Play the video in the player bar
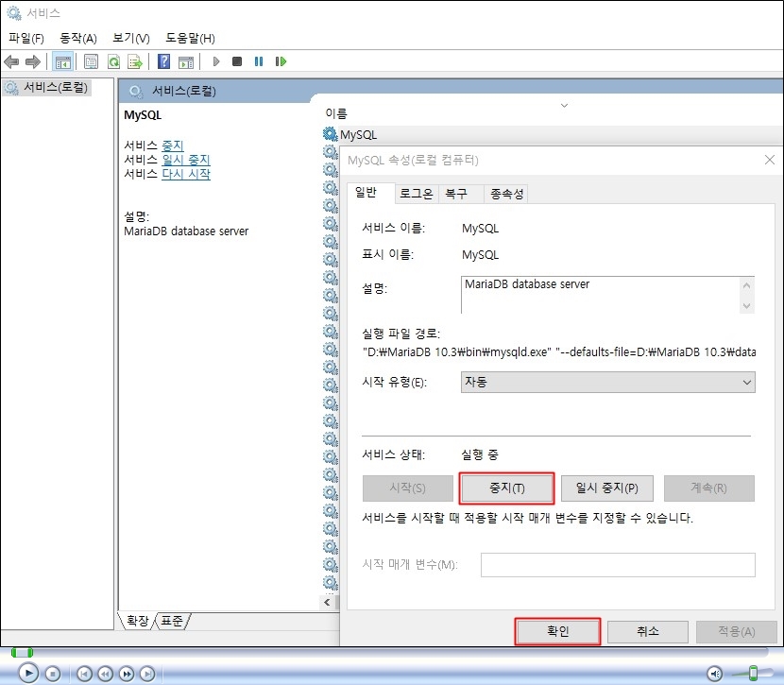 pos(28,674)
